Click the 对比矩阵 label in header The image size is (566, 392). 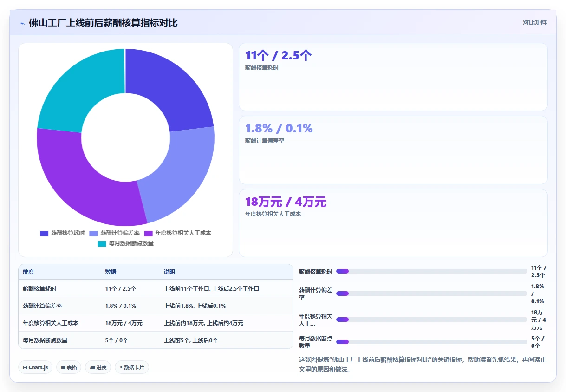(534, 22)
